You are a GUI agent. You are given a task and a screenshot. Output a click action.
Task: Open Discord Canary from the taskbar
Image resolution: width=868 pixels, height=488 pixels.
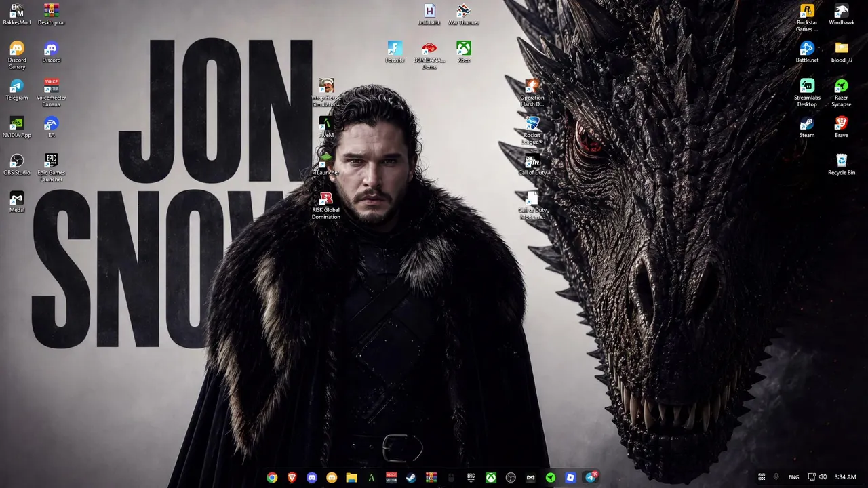click(332, 478)
